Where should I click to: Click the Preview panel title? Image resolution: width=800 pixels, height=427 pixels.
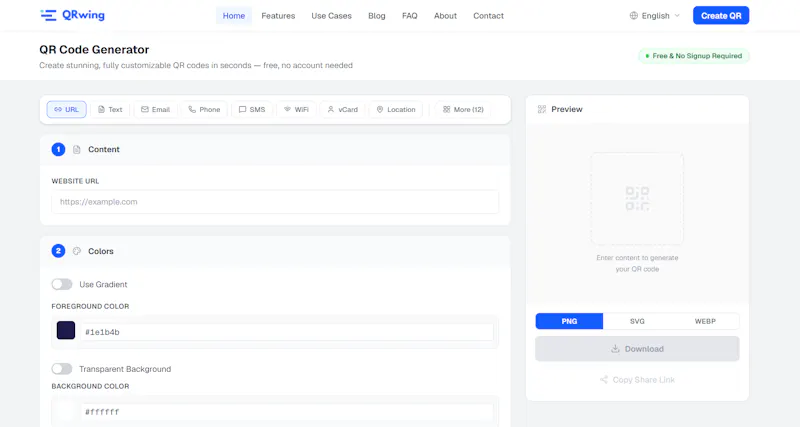click(567, 109)
